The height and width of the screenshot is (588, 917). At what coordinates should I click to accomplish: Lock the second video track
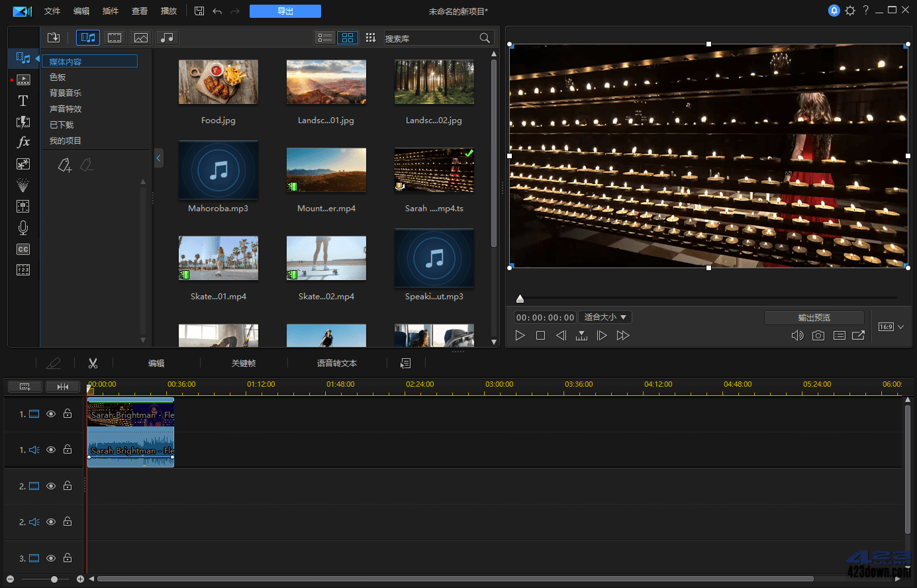(x=67, y=485)
